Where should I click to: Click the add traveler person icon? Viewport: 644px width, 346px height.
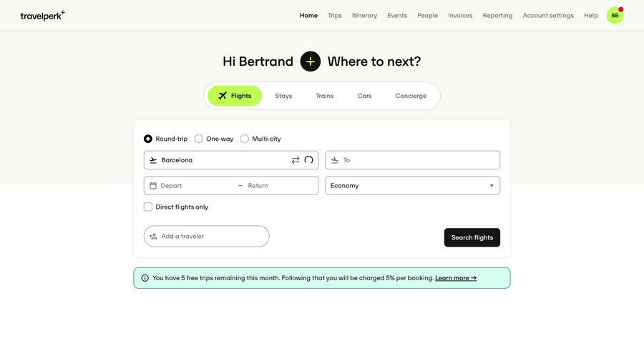[153, 237]
